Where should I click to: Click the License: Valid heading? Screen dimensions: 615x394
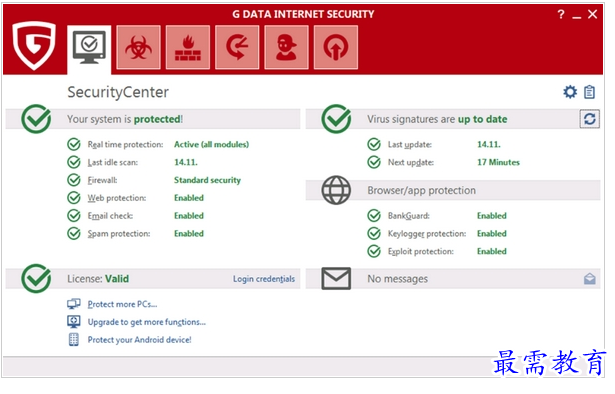click(98, 279)
